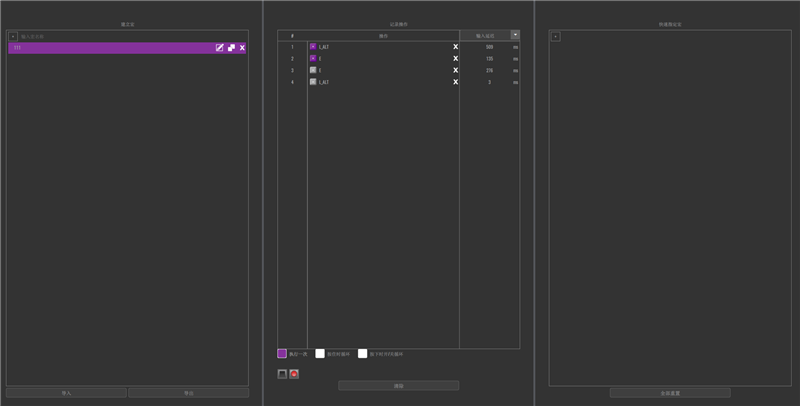
Task: Select the macro entry 111
Action: 127,47
